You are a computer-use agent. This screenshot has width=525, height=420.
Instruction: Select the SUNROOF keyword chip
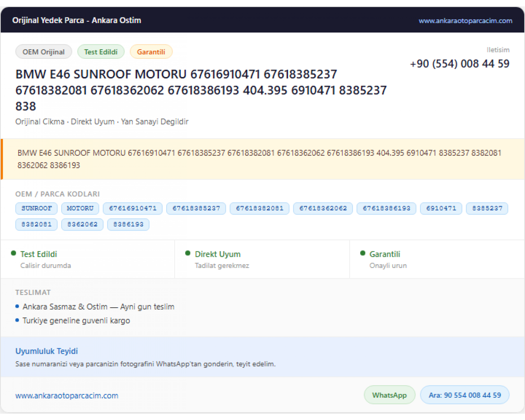[36, 208]
